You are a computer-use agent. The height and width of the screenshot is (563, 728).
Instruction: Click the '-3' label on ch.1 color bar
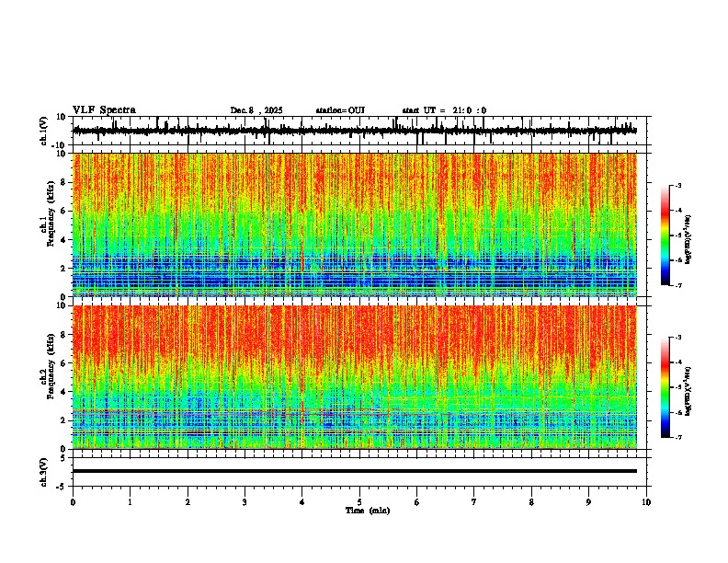click(x=678, y=185)
